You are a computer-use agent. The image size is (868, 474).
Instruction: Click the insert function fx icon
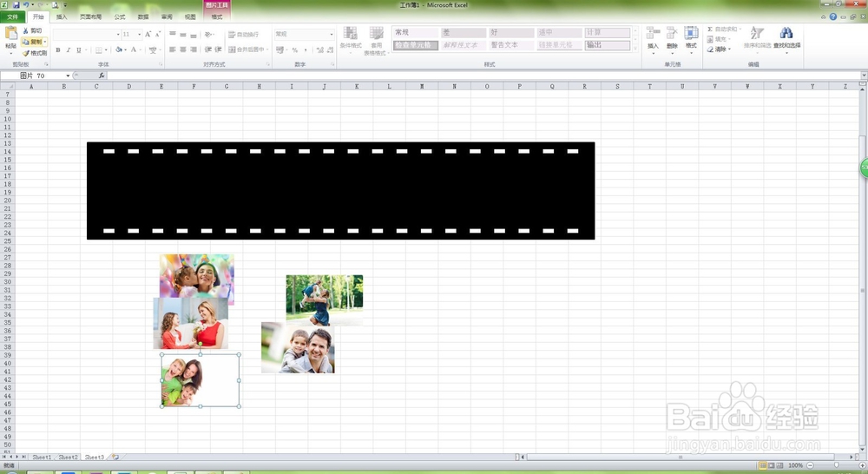pos(102,76)
